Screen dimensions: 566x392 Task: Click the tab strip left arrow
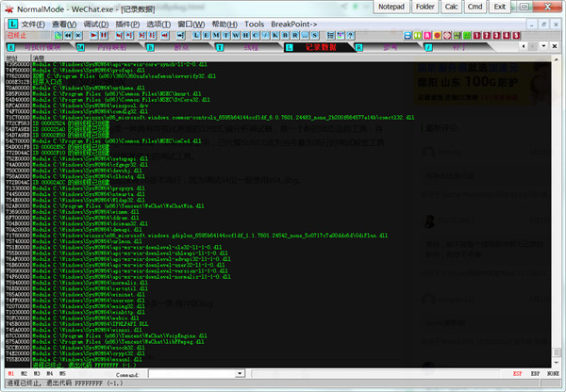[x=523, y=46]
